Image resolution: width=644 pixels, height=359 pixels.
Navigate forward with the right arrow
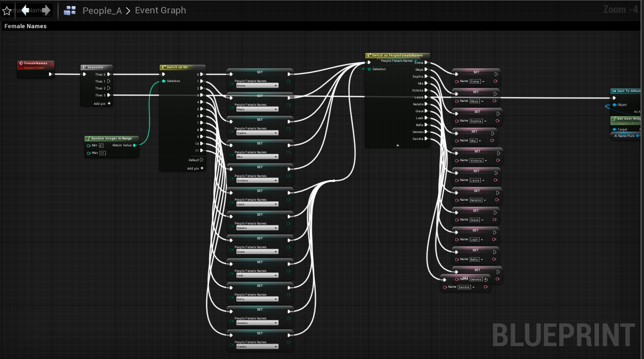click(46, 10)
